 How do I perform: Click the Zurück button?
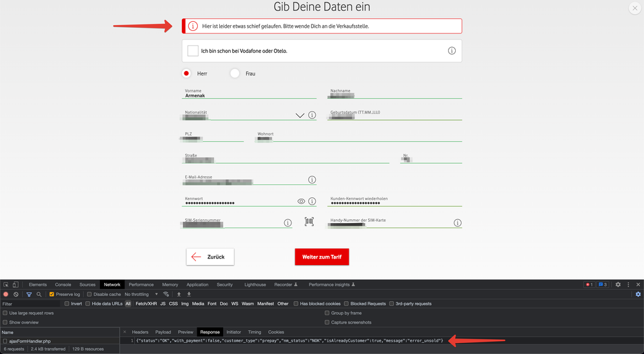click(x=210, y=257)
